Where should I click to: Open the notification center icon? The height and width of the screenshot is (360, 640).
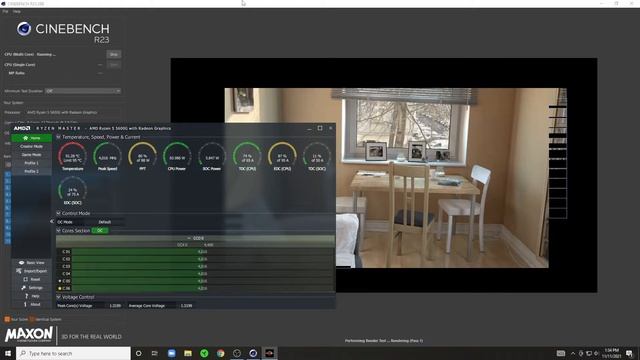click(x=630, y=353)
